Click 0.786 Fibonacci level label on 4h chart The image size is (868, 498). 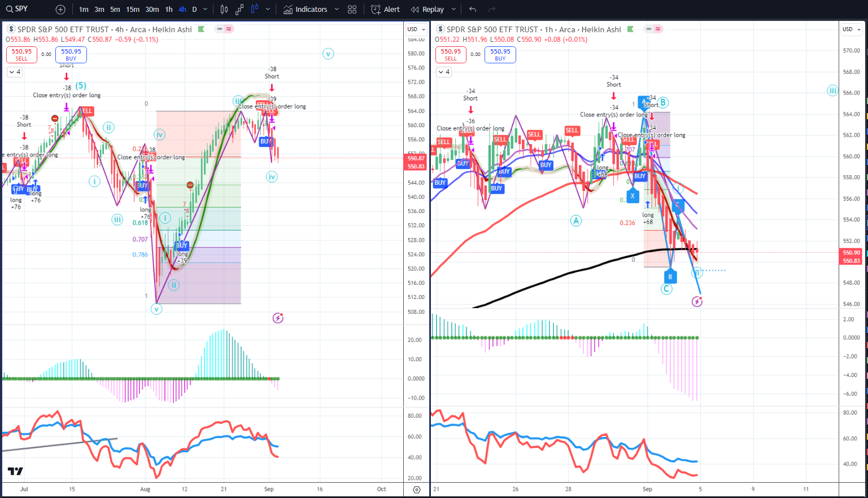coord(140,255)
